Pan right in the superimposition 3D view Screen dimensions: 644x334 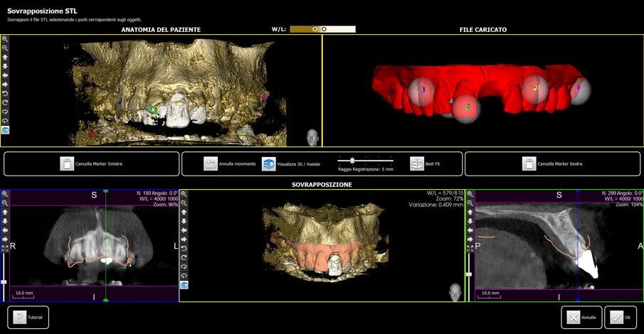pyautogui.click(x=184, y=239)
